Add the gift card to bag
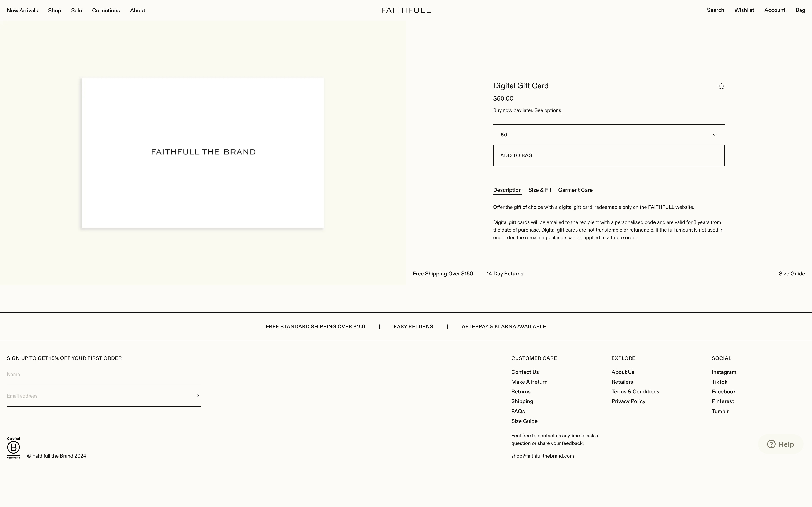Image resolution: width=812 pixels, height=507 pixels. coord(609,155)
